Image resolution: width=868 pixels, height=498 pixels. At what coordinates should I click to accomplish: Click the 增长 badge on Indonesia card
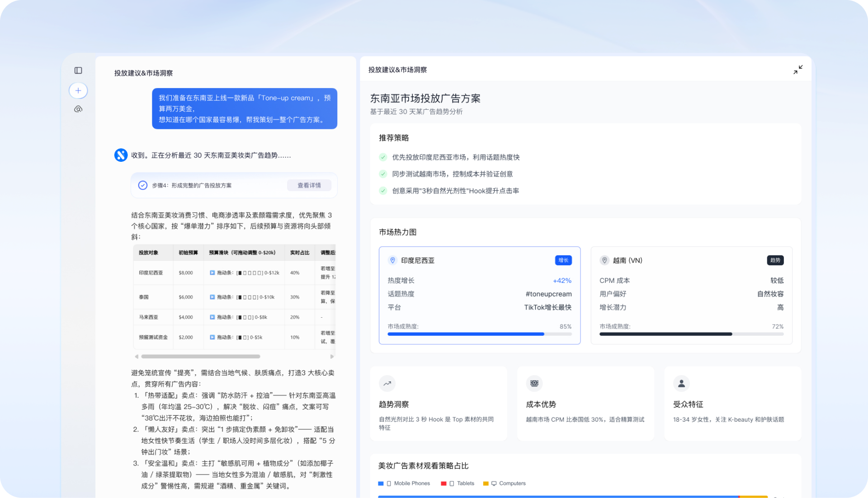coord(563,260)
